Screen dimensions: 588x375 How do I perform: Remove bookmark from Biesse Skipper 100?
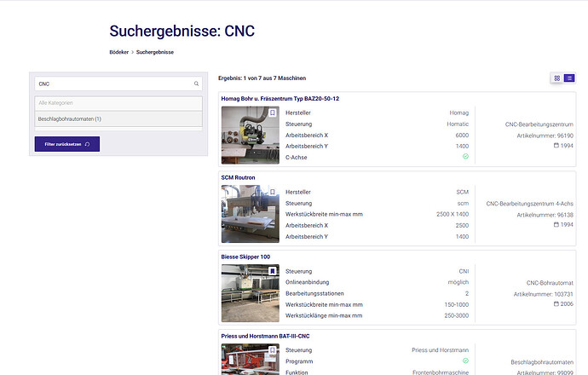(273, 271)
